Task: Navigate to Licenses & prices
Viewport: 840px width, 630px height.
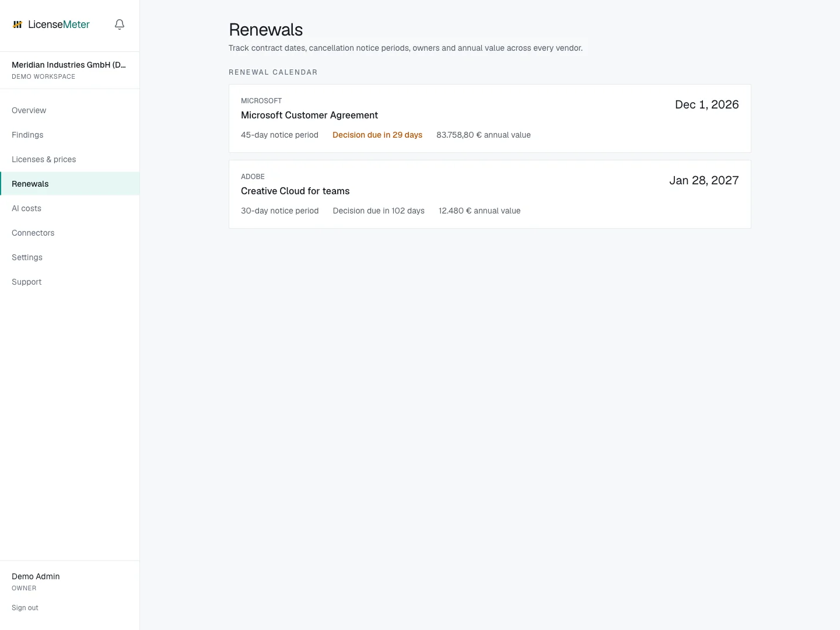Action: click(x=70, y=159)
